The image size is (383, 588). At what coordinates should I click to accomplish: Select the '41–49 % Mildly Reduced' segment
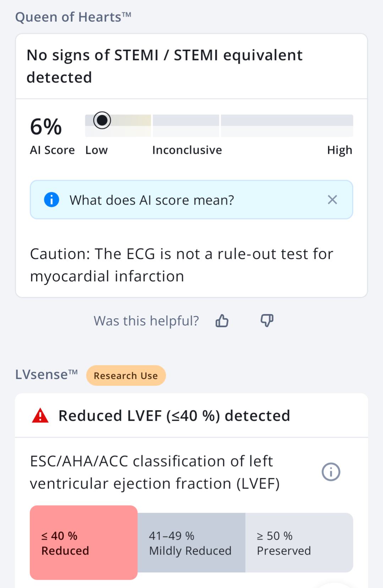pos(191,543)
